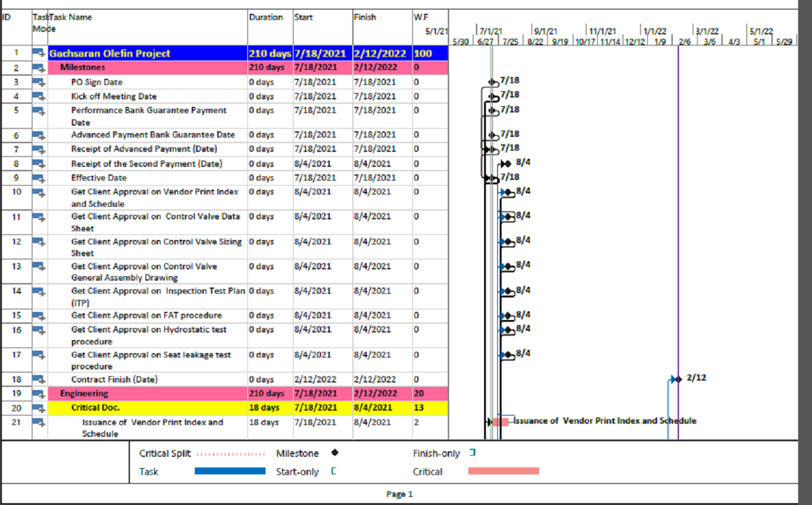
Task: Click Performance Bank Guarantee Payment Date task
Action: point(149,116)
